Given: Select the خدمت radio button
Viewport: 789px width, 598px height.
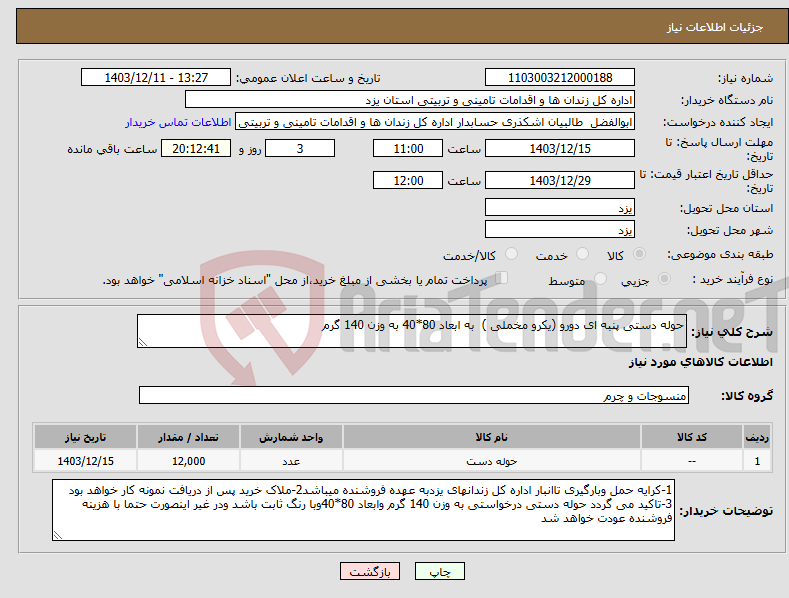Looking at the screenshot, I should click(582, 254).
